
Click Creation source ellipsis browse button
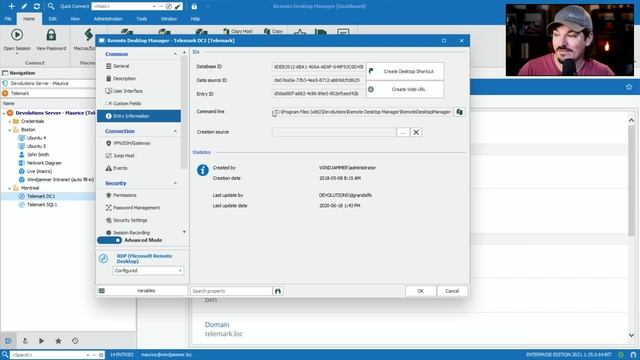(x=403, y=132)
